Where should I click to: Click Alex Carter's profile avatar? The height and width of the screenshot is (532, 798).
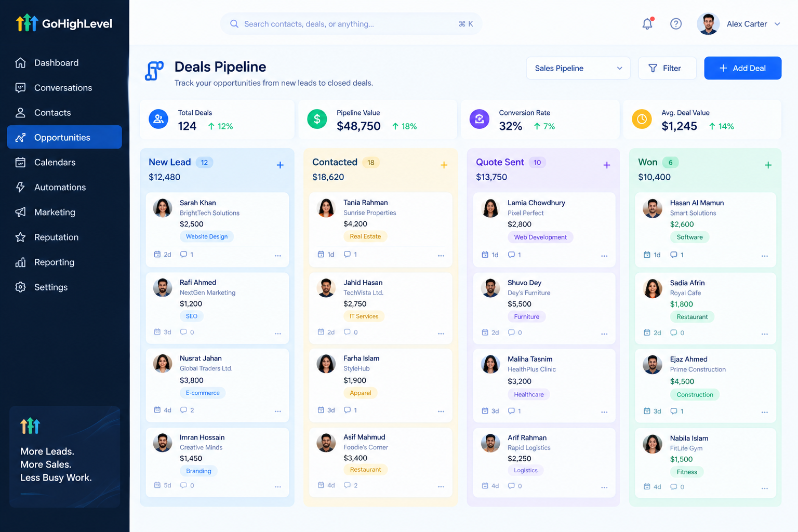coord(708,24)
